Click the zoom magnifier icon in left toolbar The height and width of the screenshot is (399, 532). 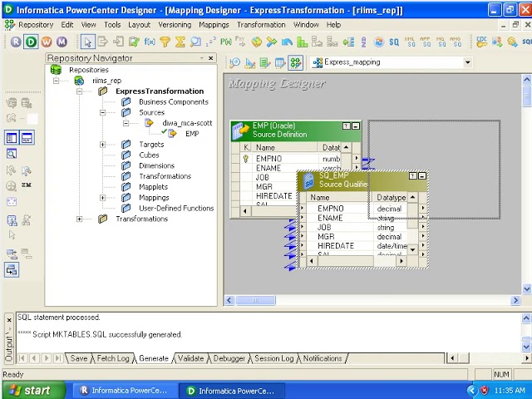click(12, 155)
